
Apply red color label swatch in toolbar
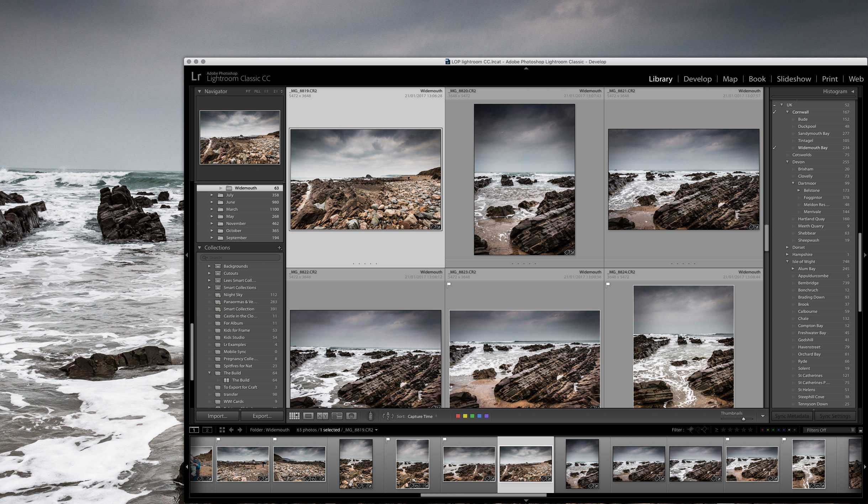tap(458, 416)
